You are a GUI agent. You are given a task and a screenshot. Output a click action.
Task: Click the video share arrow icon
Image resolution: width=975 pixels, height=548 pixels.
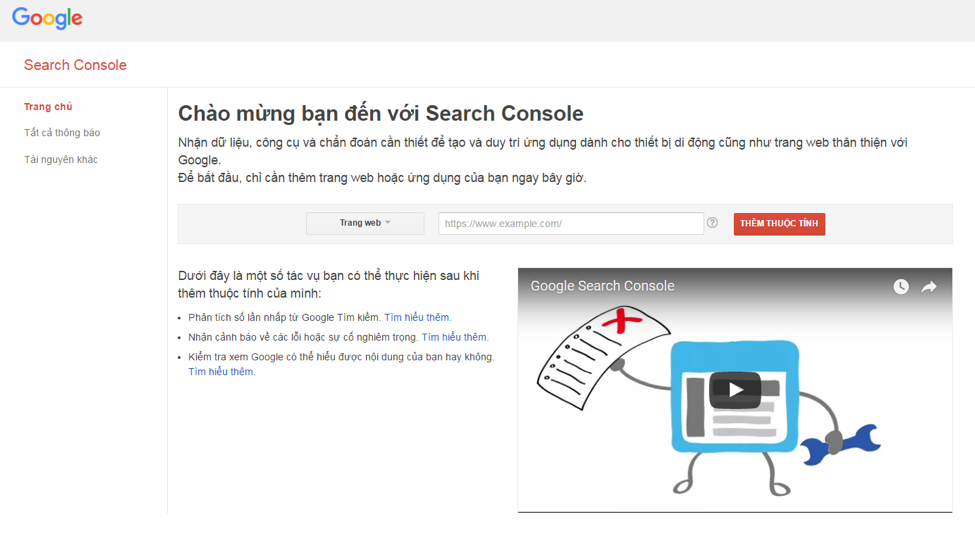point(929,286)
